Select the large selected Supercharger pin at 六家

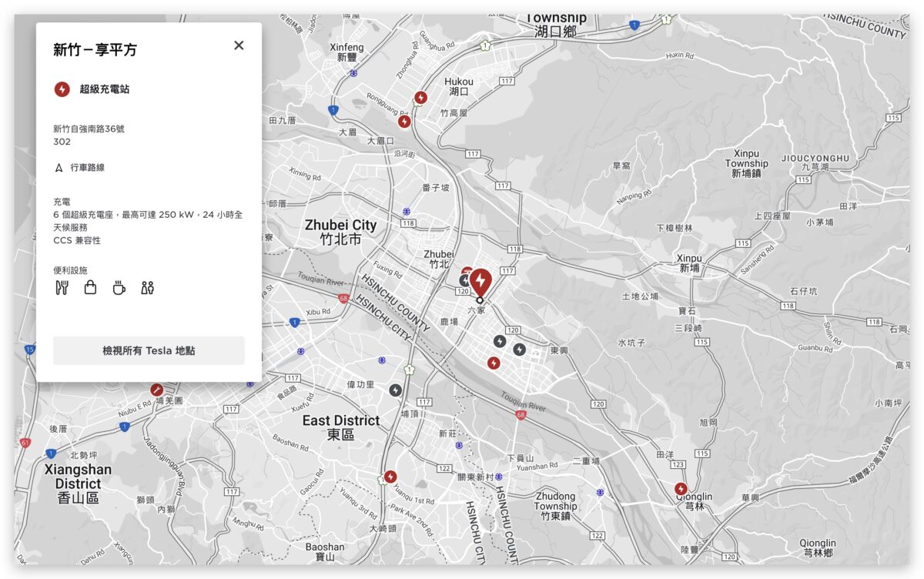click(480, 283)
